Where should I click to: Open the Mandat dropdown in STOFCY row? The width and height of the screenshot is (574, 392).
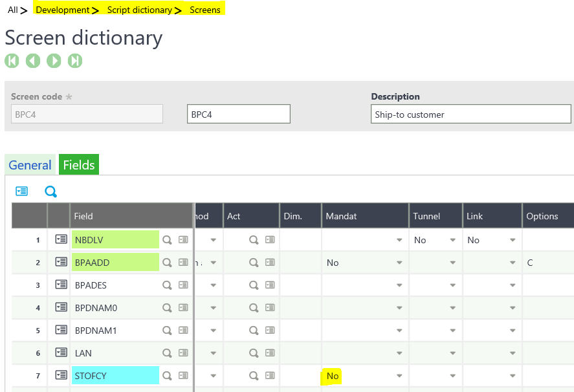pyautogui.click(x=399, y=376)
